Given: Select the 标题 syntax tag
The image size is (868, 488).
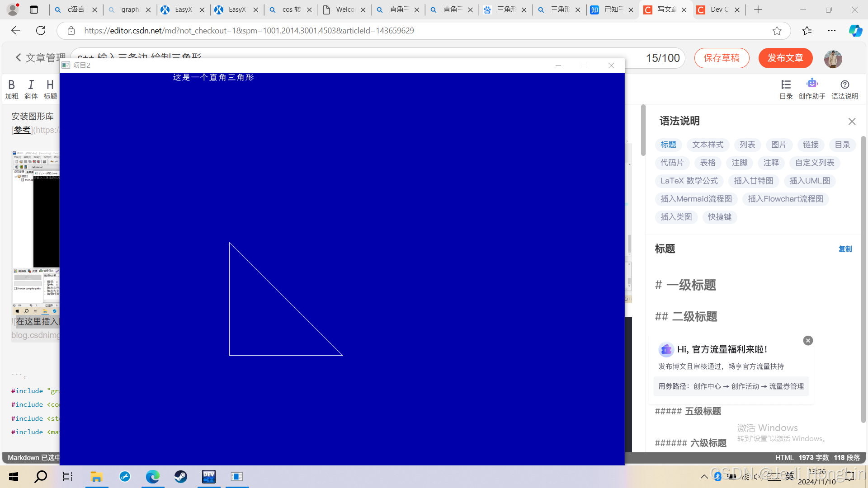Looking at the screenshot, I should click(x=668, y=145).
